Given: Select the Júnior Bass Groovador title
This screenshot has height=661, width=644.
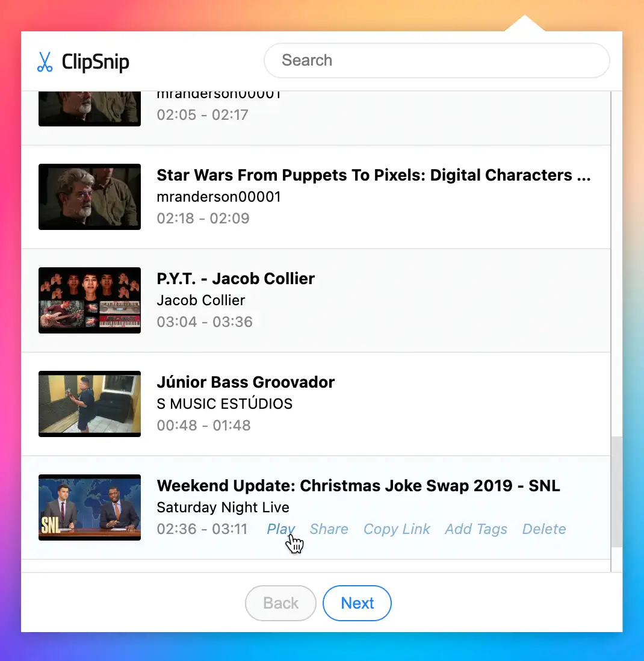Looking at the screenshot, I should click(246, 382).
